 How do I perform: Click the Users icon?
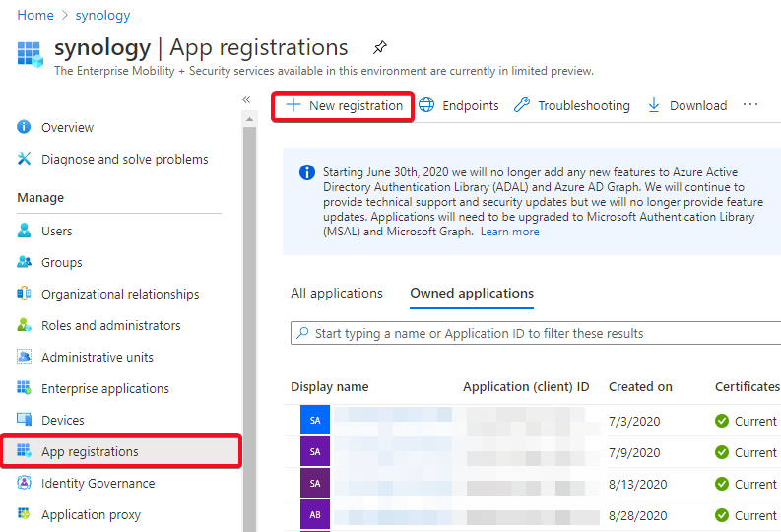(x=24, y=231)
